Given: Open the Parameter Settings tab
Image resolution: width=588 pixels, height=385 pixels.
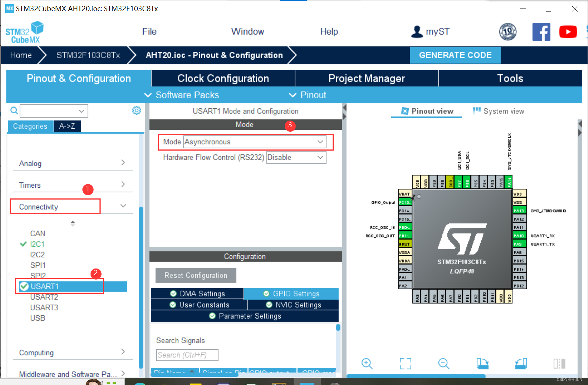Looking at the screenshot, I should (245, 316).
